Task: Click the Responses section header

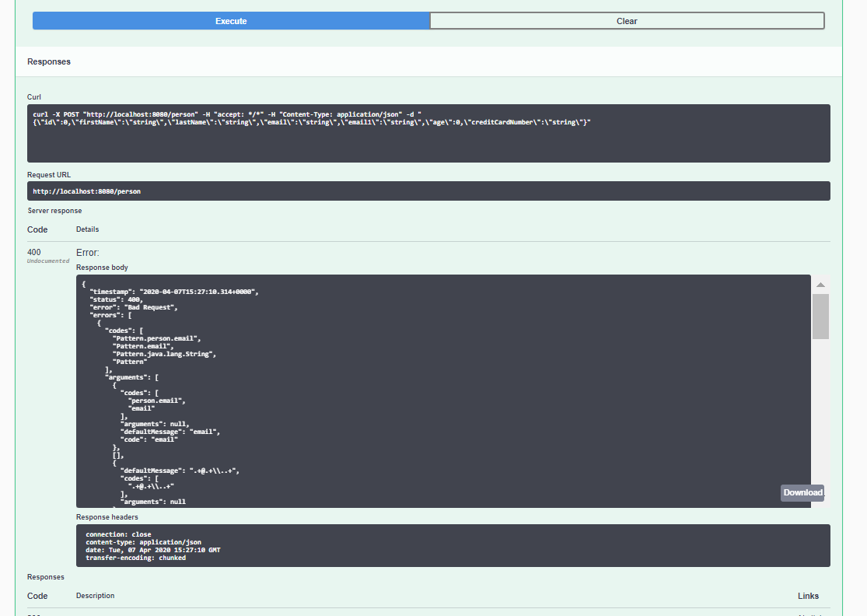Action: click(49, 61)
